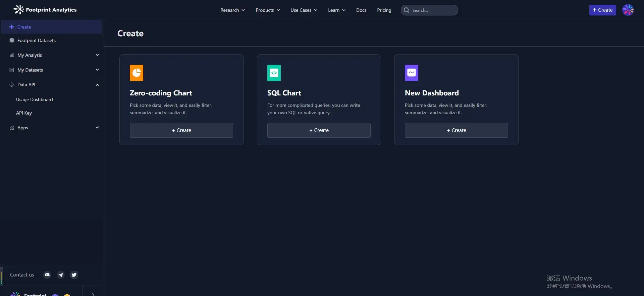Screen dimensions: 644x296
Task: Click the Discord icon near Contact us
Action: 47,275
